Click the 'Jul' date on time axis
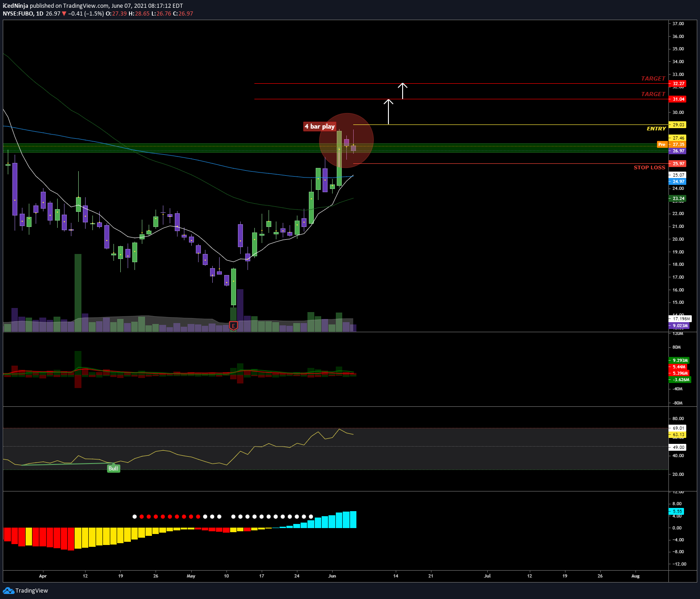 pyautogui.click(x=487, y=576)
